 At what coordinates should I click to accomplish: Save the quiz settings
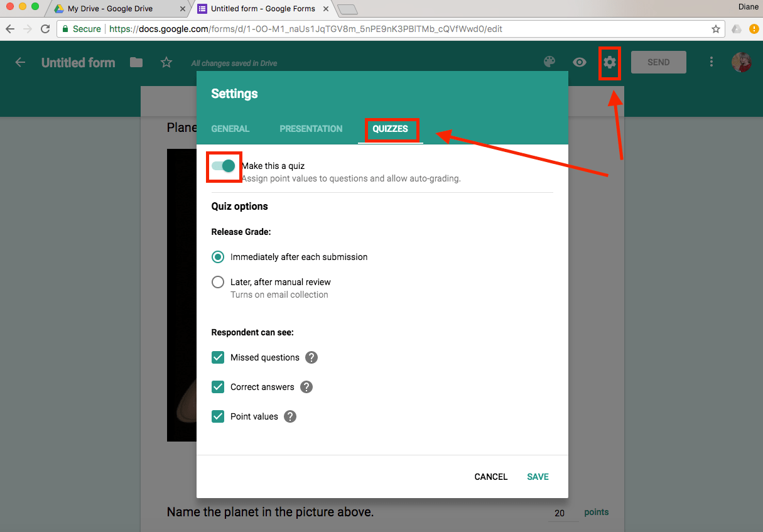(538, 477)
